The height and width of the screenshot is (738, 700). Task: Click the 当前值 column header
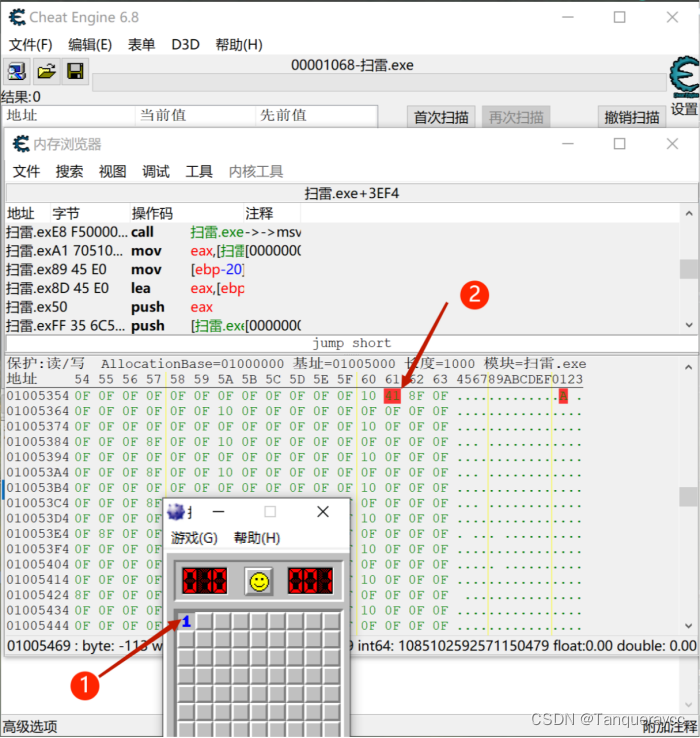click(196, 115)
